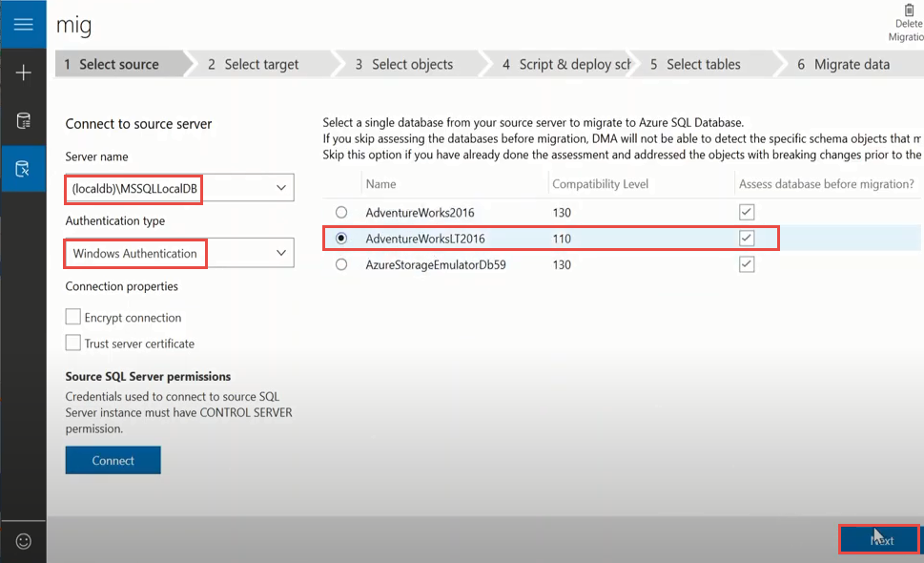
Task: Toggle assess checkbox for AdventureWorks2016 row
Action: (747, 212)
